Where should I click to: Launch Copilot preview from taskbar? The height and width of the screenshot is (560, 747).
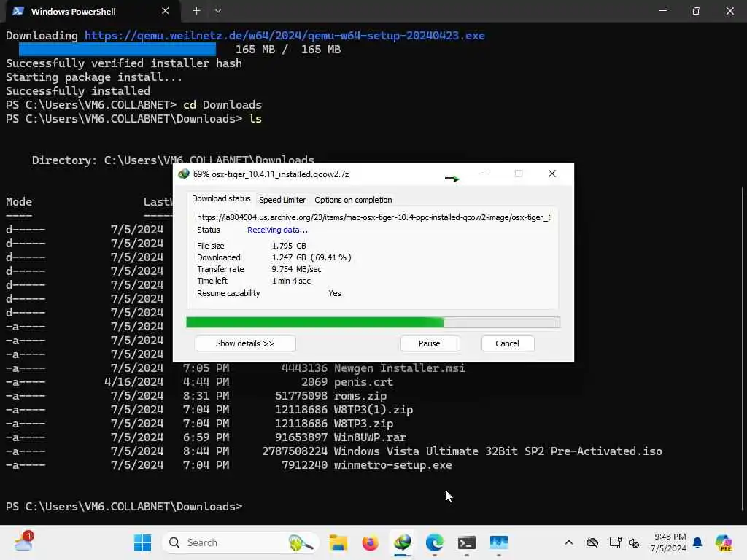(x=724, y=542)
